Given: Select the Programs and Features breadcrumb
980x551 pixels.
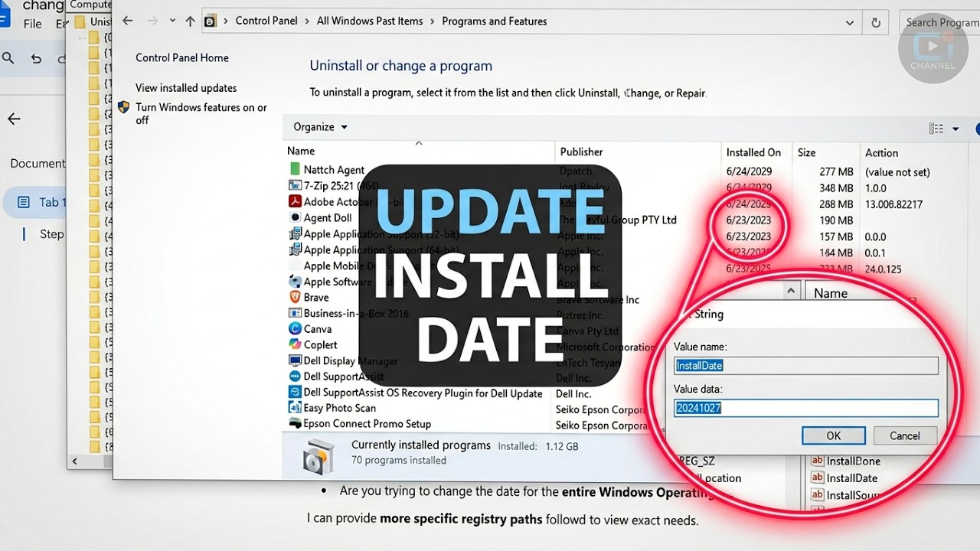Looking at the screenshot, I should (x=495, y=21).
